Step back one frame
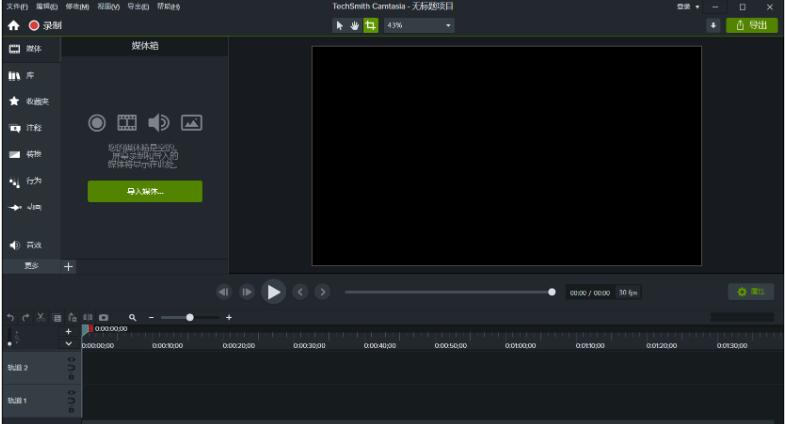This screenshot has width=785, height=424. [224, 292]
